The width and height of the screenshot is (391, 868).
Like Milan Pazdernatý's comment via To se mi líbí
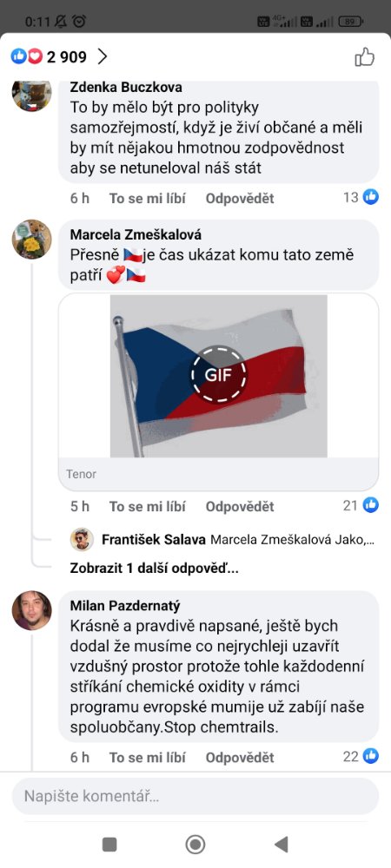click(x=148, y=757)
